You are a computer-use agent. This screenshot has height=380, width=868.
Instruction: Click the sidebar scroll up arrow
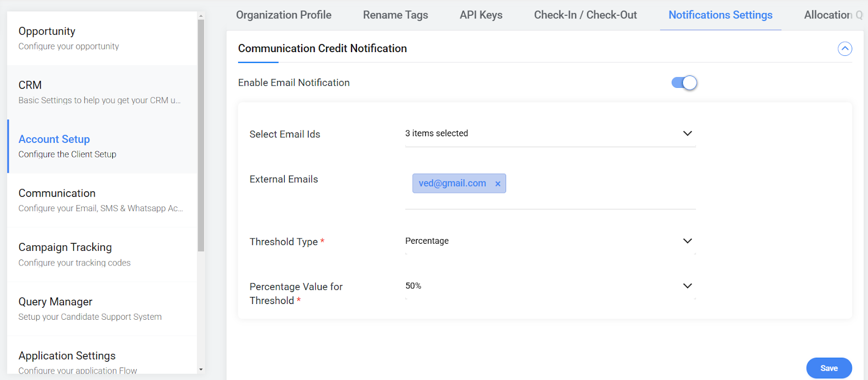pos(201,16)
